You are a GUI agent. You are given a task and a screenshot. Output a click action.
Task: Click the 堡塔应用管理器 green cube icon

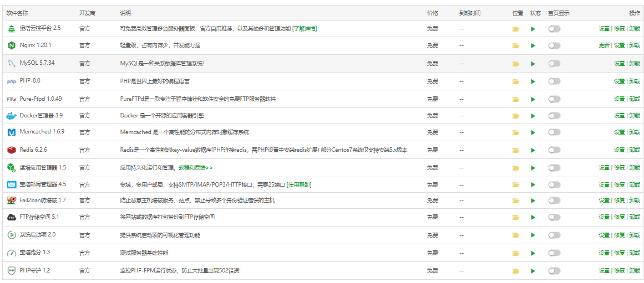11,168
